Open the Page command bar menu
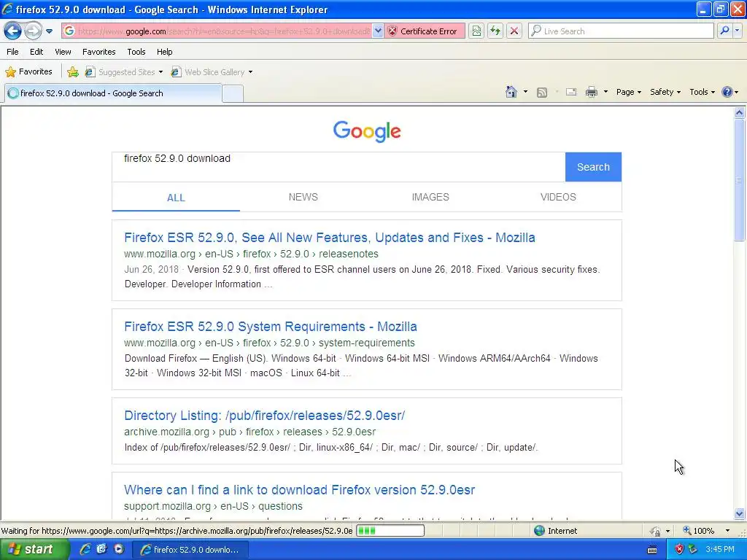Viewport: 747px width, 560px height. coord(628,92)
